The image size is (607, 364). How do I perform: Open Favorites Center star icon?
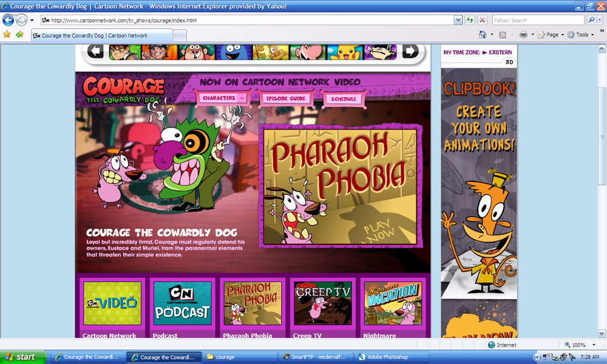pos(7,35)
